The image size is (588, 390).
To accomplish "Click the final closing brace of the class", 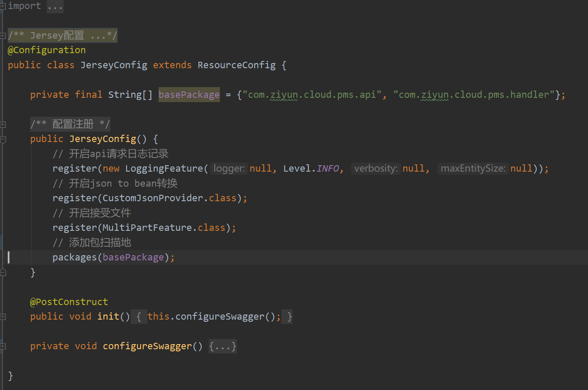I will pos(11,376).
